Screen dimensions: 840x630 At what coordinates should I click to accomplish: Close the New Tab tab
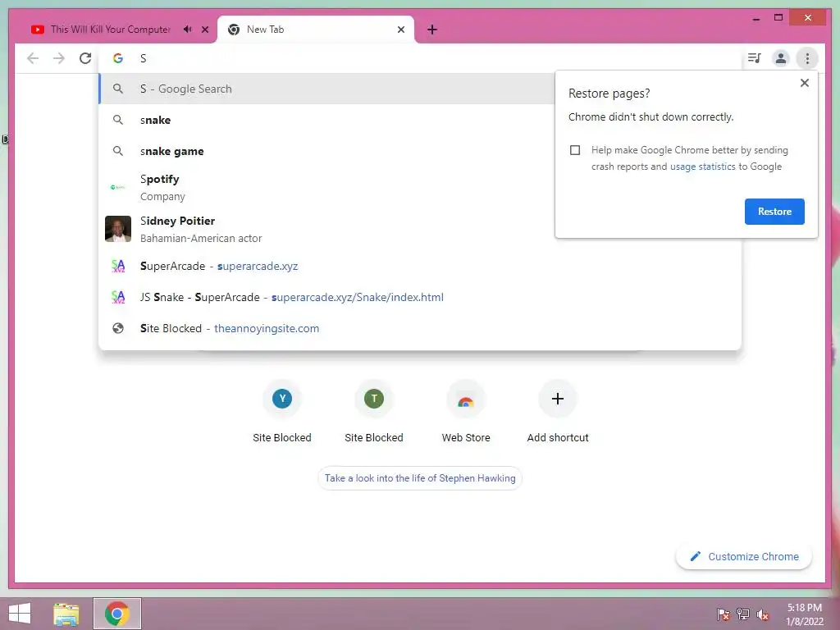point(400,30)
